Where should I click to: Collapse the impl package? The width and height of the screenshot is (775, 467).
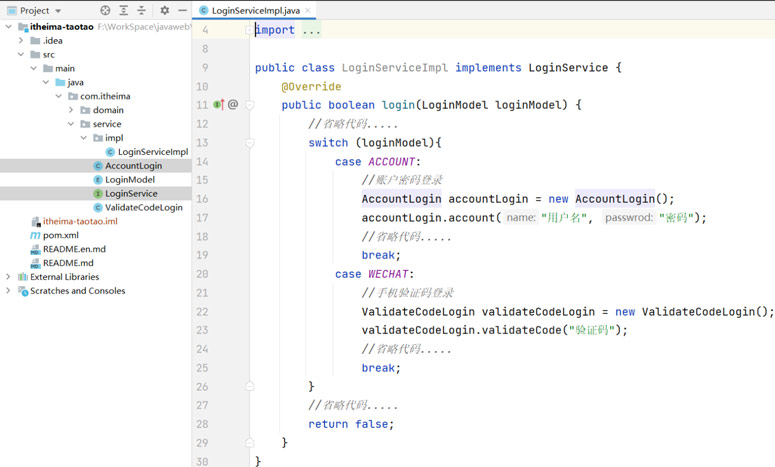click(84, 138)
